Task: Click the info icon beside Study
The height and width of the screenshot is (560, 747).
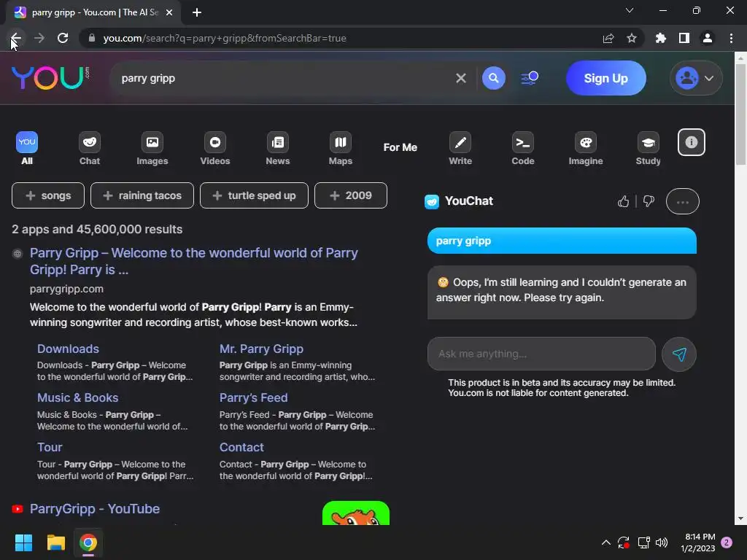Action: 692,142
